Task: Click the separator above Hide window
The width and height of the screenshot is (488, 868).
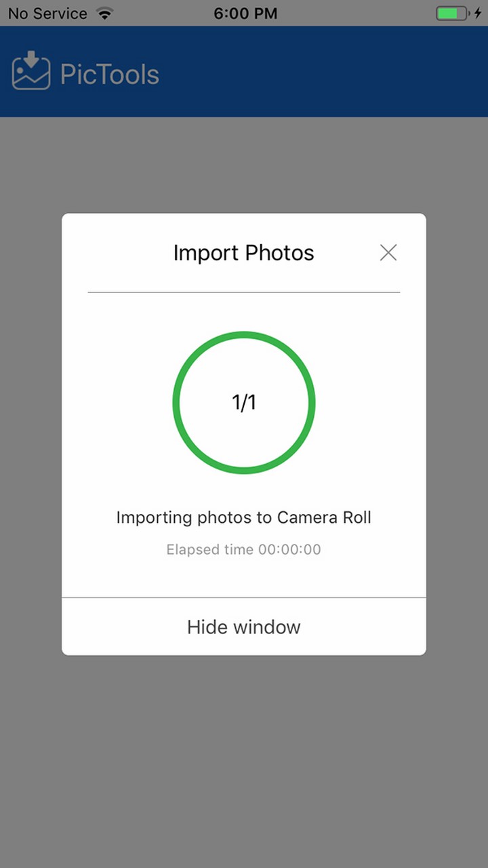Action: (244, 597)
